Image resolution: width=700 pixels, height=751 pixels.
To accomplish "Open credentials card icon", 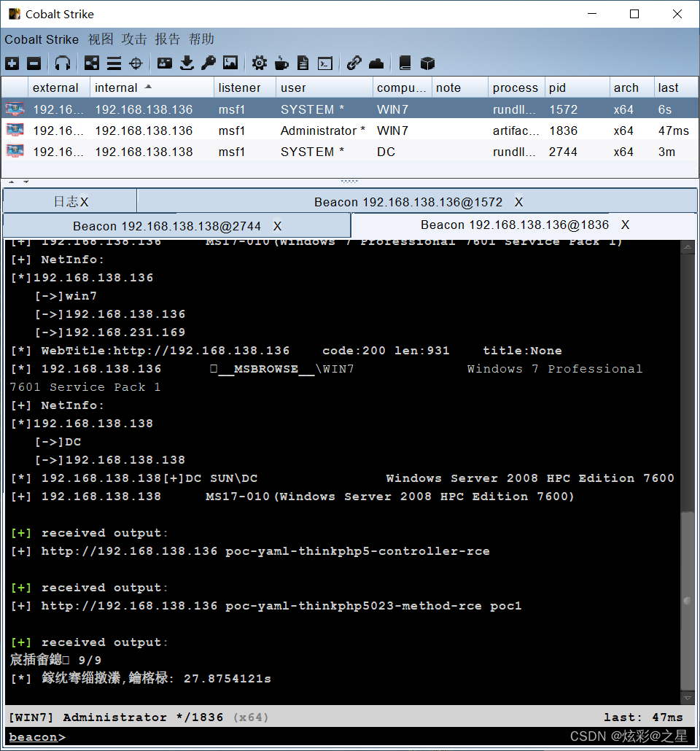I will click(x=164, y=63).
